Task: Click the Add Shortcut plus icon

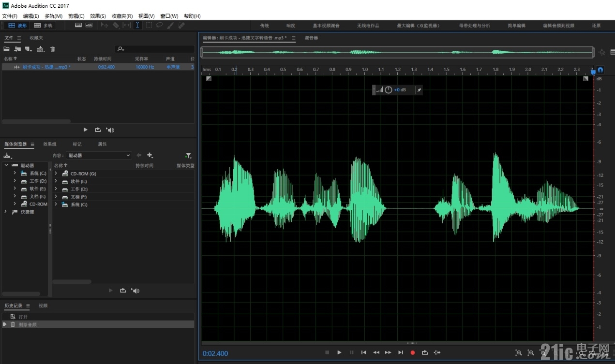Action: (150, 155)
